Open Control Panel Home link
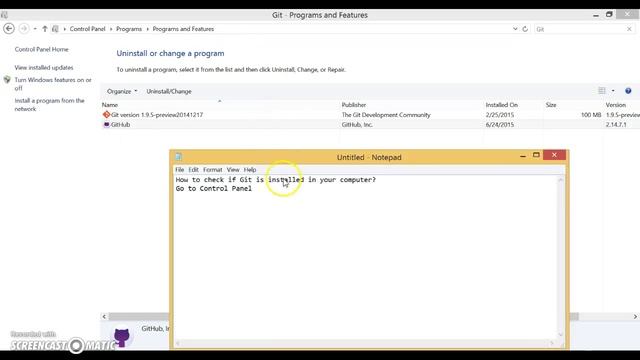640x360 pixels. [42, 49]
